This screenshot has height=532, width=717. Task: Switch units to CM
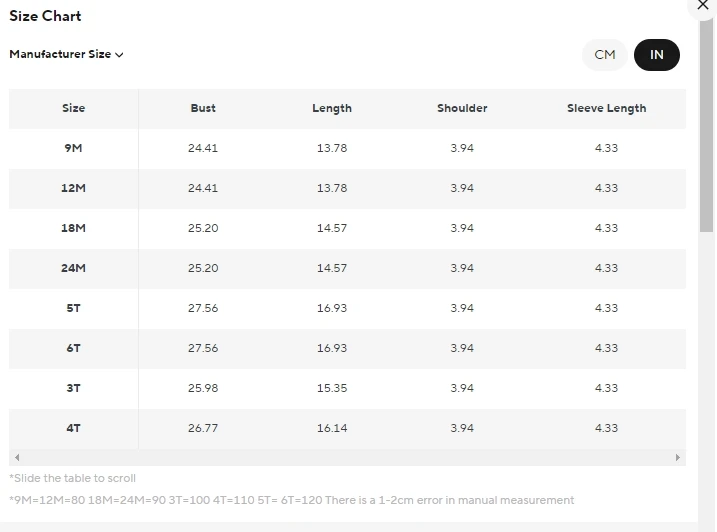605,55
